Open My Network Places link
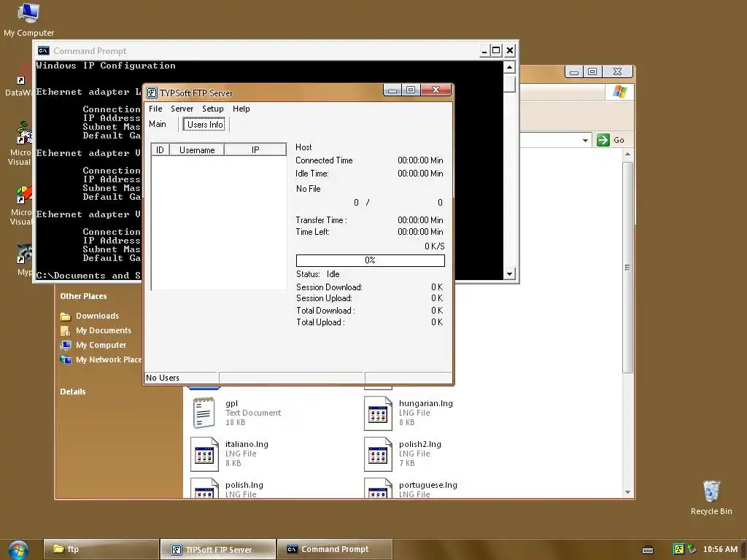Image resolution: width=747 pixels, height=560 pixels. pyautogui.click(x=109, y=359)
